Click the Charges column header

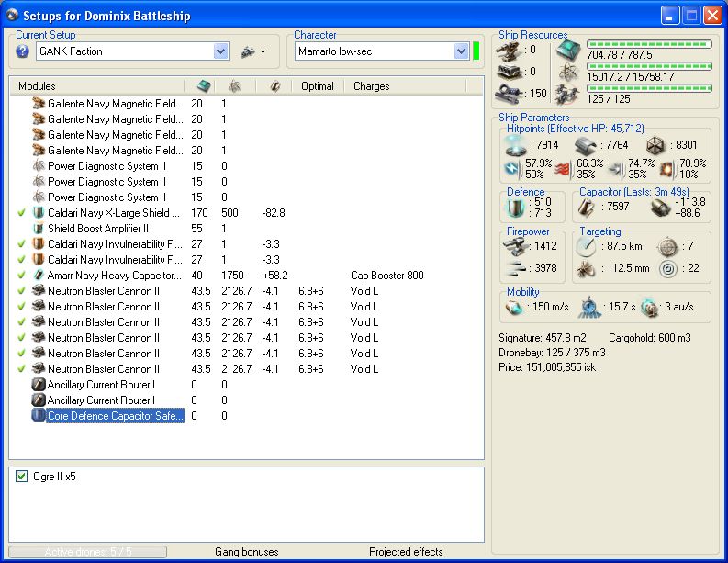click(x=372, y=86)
